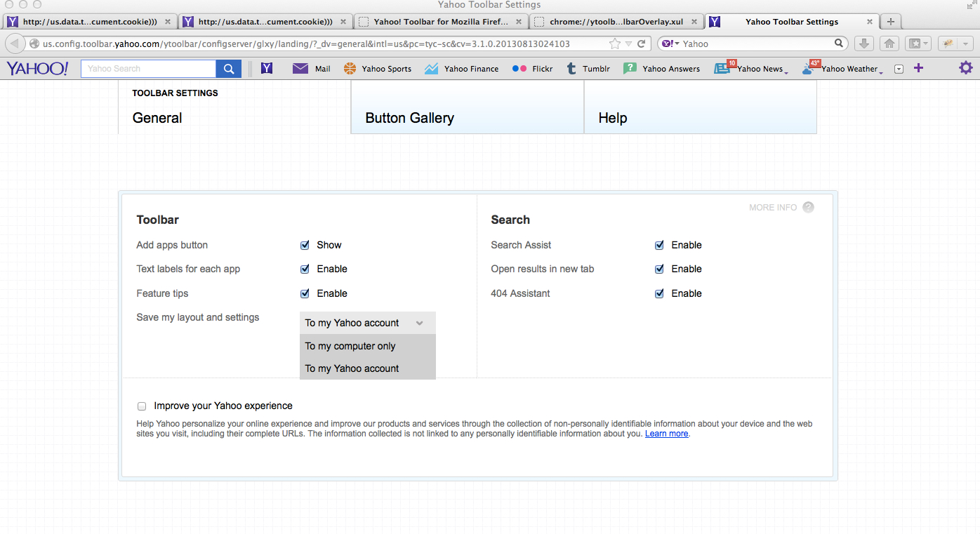Screen dimensions: 980x534
Task: Switch to Yahoo! Toolbar for Mozilla Firefox tab
Action: [x=440, y=22]
